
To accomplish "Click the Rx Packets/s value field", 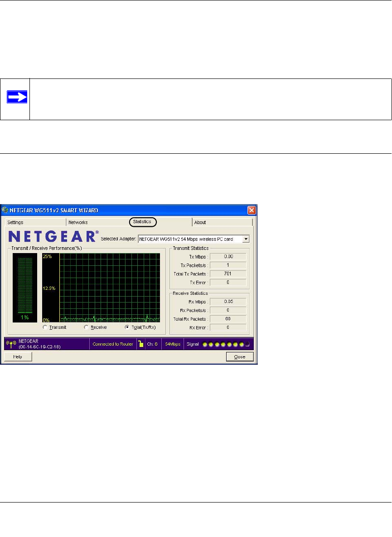I will pyautogui.click(x=228, y=310).
